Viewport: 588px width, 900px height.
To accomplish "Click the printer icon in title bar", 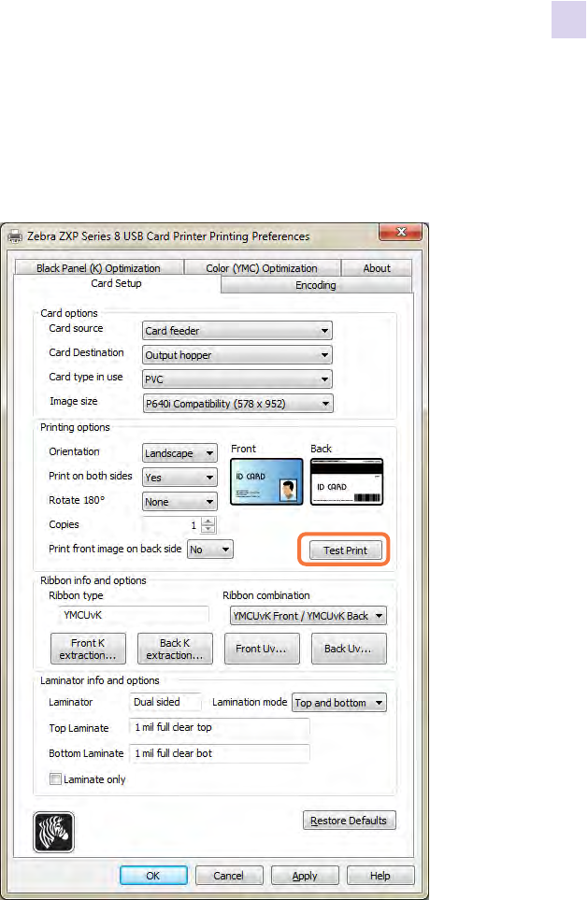I will 15,236.
